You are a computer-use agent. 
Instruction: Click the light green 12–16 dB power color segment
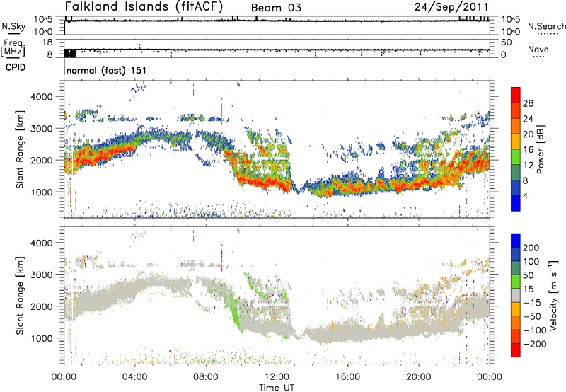click(x=516, y=156)
